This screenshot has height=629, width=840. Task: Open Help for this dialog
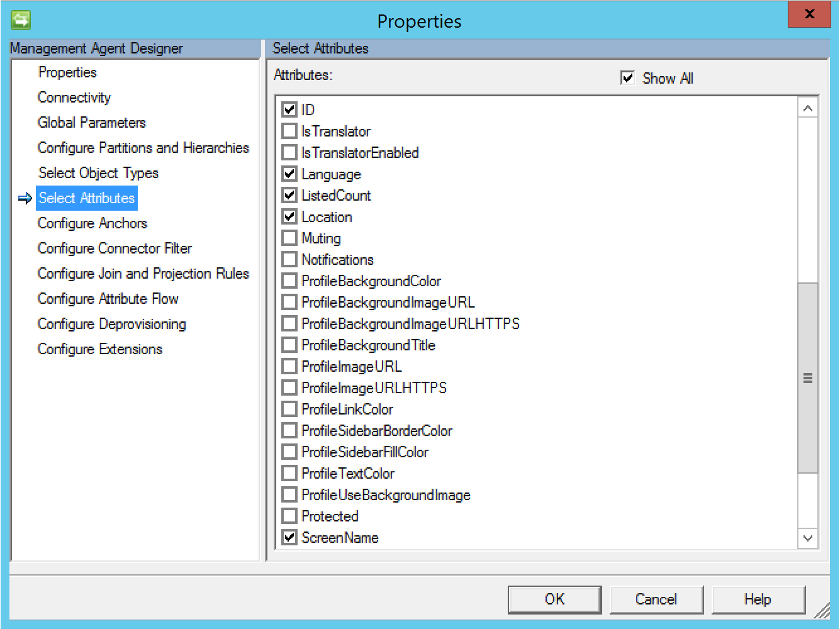(x=758, y=599)
